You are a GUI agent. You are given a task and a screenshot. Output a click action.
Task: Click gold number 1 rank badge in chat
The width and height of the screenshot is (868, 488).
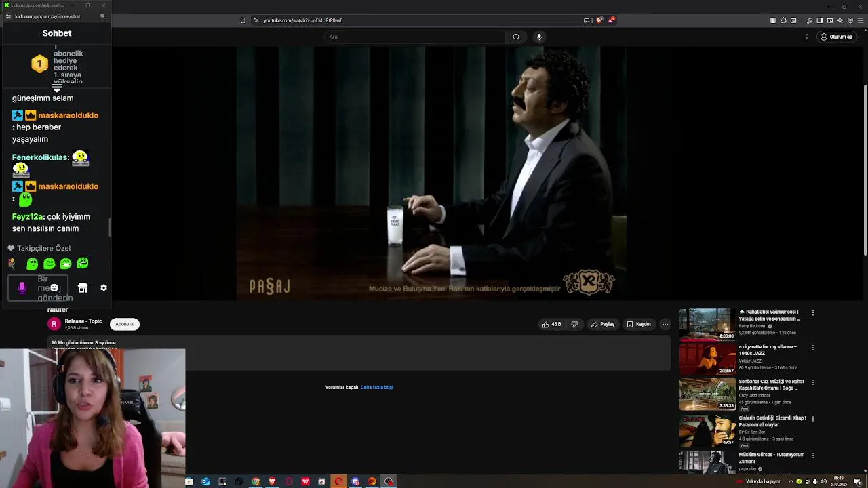[39, 64]
